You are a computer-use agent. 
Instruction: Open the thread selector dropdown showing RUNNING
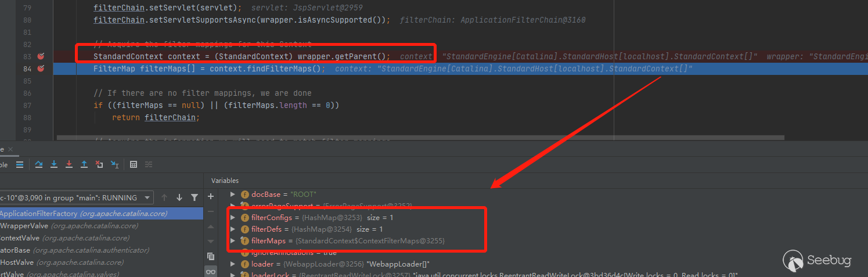coord(75,198)
